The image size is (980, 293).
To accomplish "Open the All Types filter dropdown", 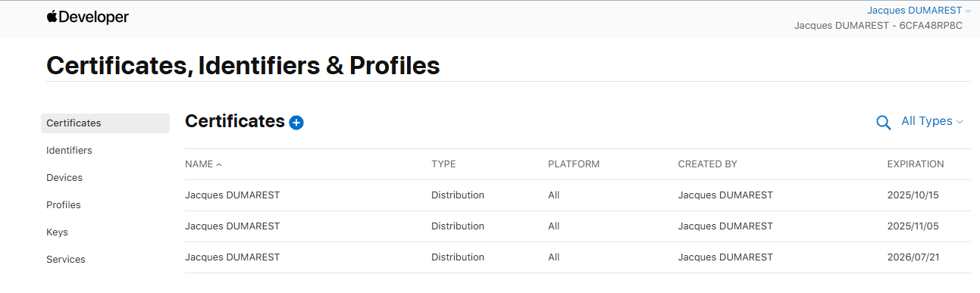I will point(931,121).
